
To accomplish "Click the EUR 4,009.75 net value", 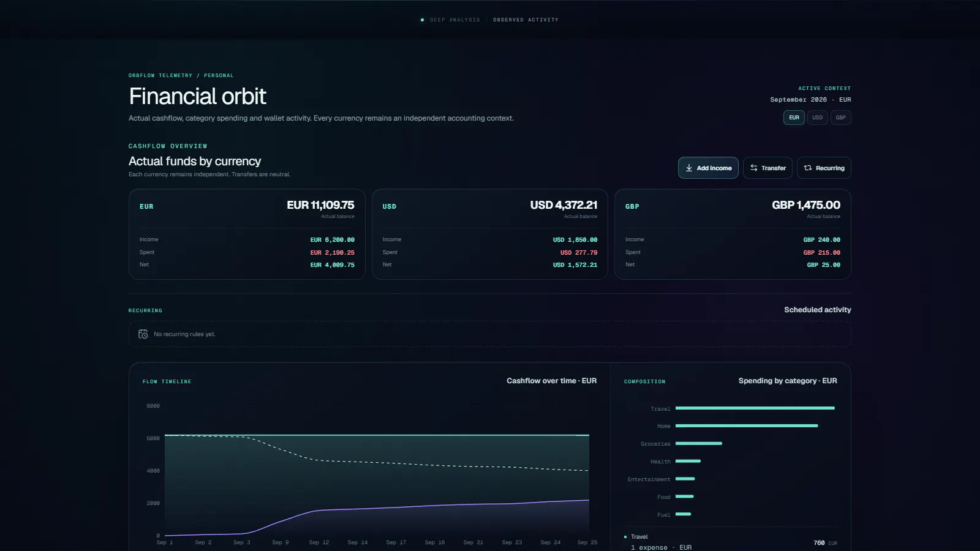I will click(x=332, y=265).
